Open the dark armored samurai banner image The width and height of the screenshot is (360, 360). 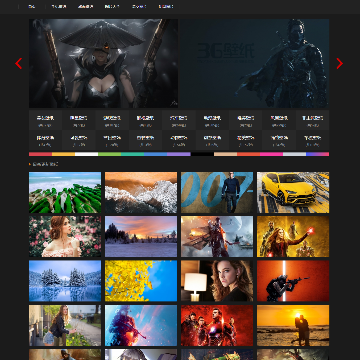click(x=255, y=63)
